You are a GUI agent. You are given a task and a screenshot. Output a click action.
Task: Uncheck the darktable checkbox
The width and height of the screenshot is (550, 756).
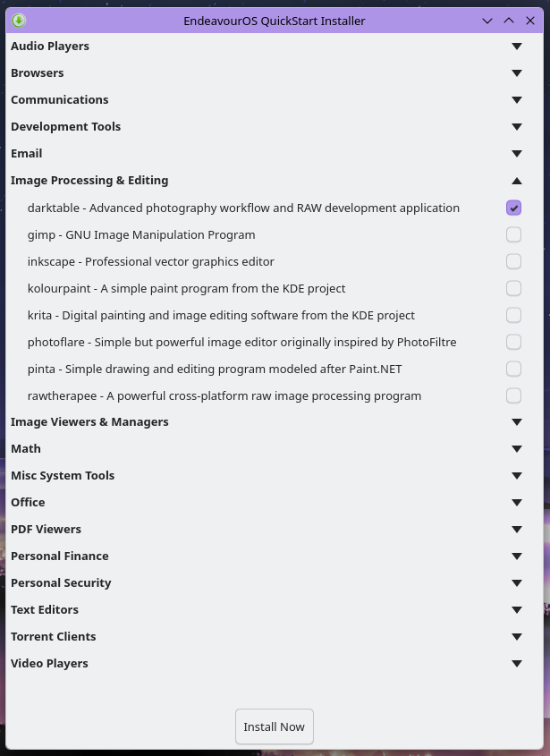coord(513,208)
